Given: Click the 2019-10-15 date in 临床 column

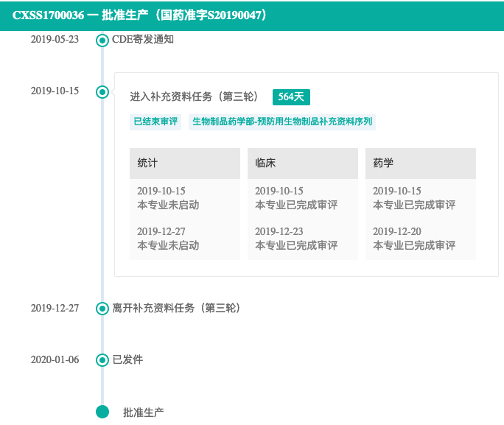Looking at the screenshot, I should click(x=279, y=191).
